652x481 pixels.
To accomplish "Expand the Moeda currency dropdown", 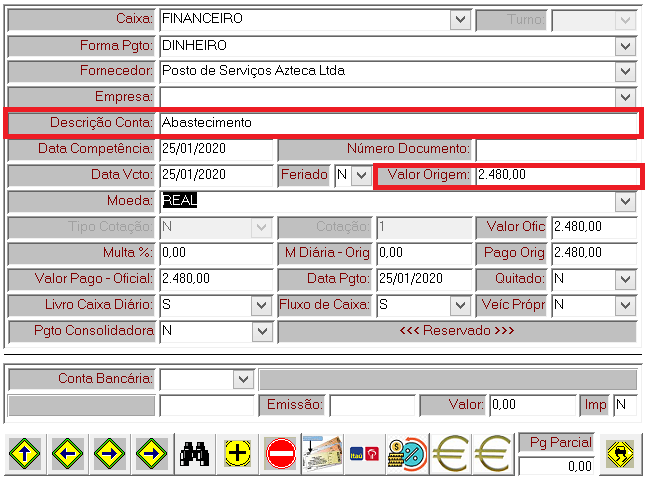I will point(625,201).
